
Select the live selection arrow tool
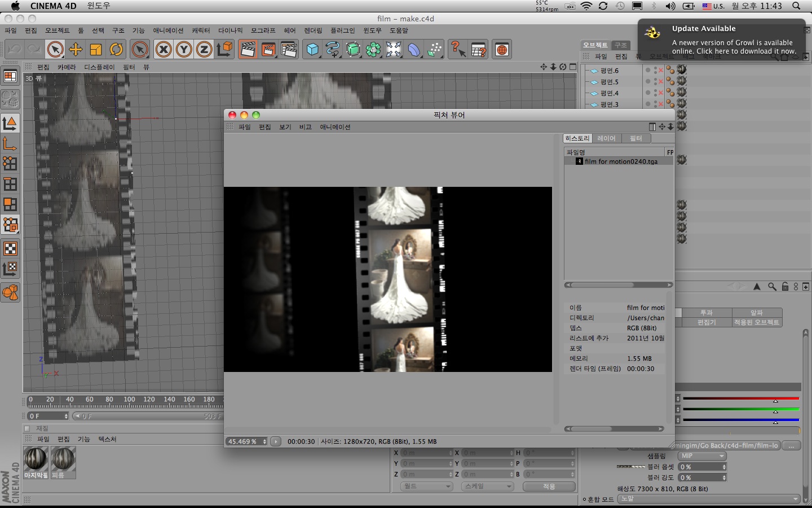[x=55, y=50]
